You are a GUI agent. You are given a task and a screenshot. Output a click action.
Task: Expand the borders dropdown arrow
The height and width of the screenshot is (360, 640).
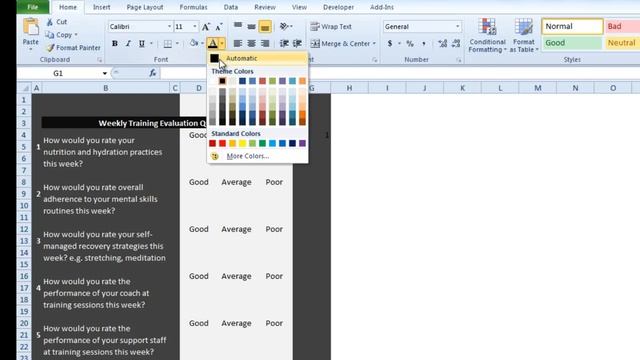[x=177, y=44]
